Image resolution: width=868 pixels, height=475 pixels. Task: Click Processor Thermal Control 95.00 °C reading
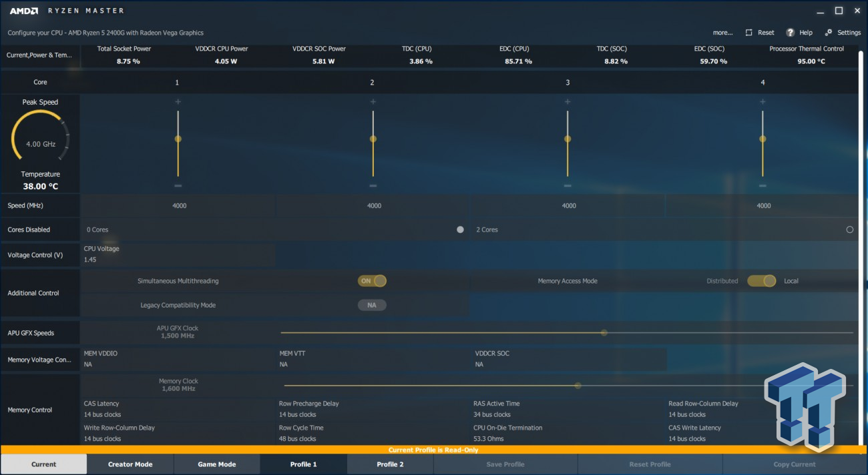tap(811, 61)
